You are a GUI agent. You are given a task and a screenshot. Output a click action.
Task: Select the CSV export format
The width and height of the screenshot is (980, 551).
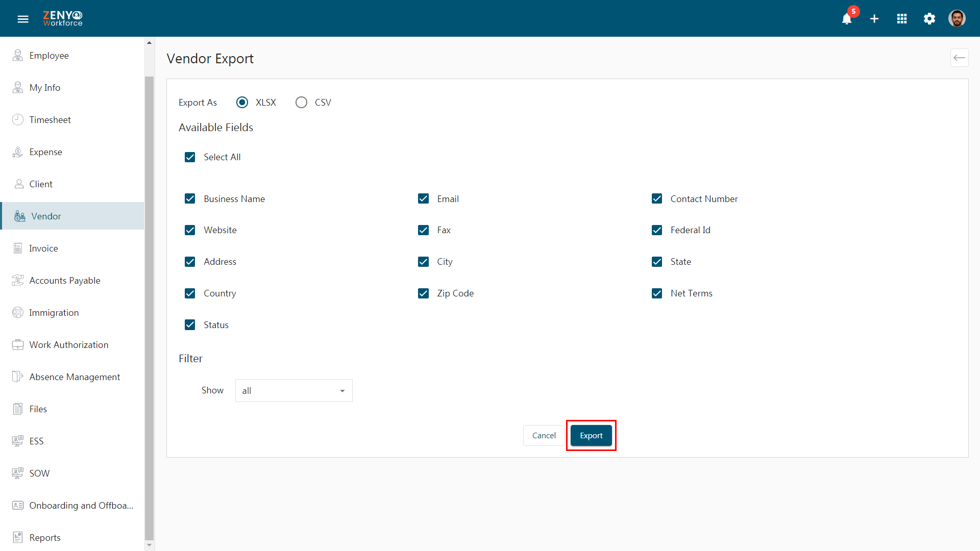[302, 103]
